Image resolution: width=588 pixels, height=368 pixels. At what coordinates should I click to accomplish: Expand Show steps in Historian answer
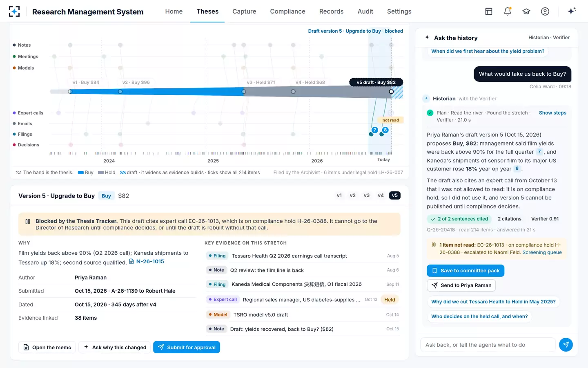point(552,113)
